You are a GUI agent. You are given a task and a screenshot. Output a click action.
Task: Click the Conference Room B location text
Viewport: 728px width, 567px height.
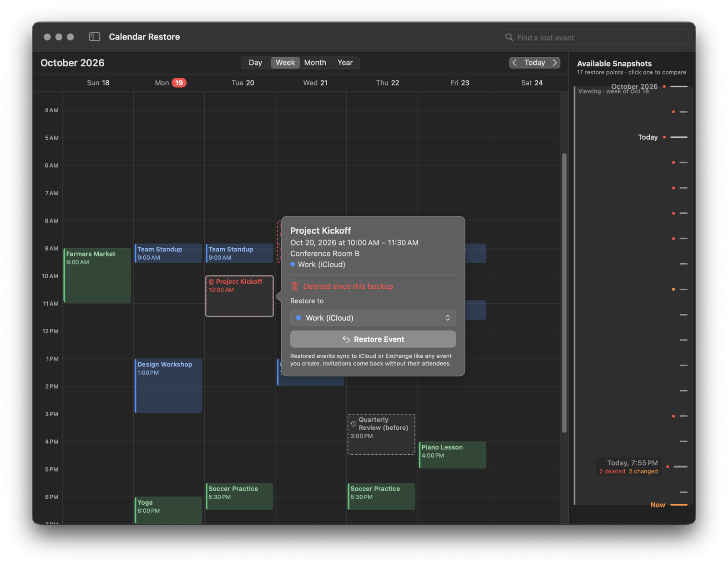click(x=325, y=253)
